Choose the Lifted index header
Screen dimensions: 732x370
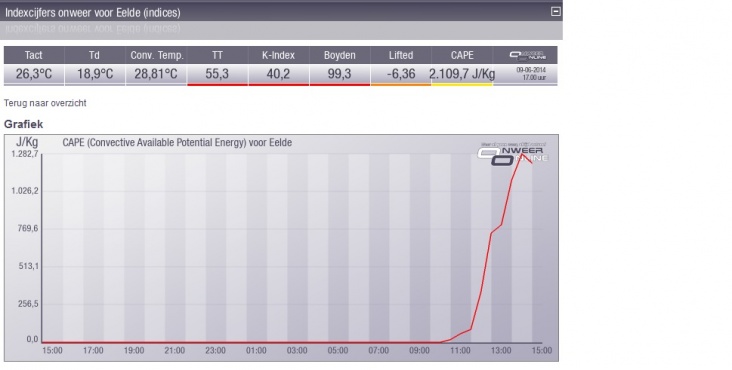click(401, 55)
